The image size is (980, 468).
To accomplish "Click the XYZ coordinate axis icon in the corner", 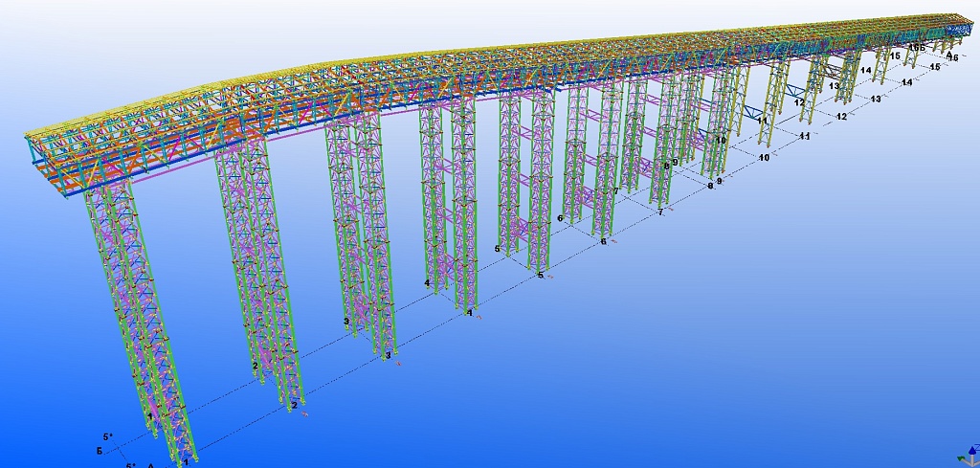I will tap(968, 457).
